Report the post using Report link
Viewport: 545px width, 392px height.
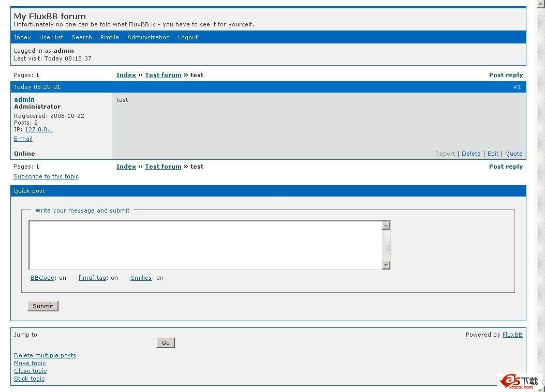click(x=445, y=154)
